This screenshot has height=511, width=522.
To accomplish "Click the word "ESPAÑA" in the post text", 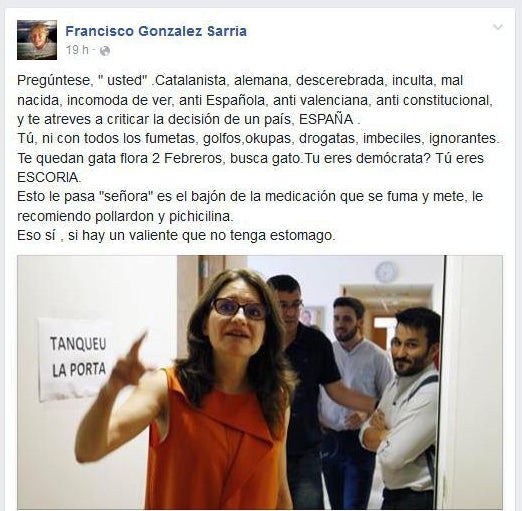I will (326, 119).
